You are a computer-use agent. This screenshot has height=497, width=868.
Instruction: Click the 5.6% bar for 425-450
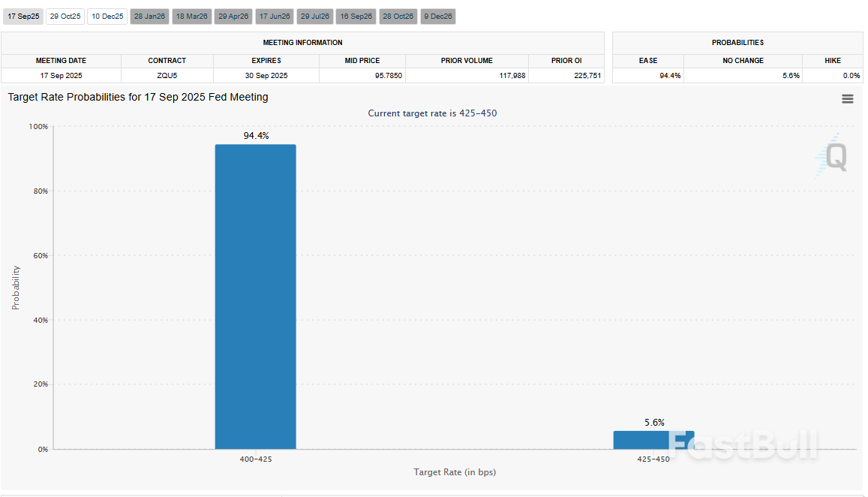point(653,440)
